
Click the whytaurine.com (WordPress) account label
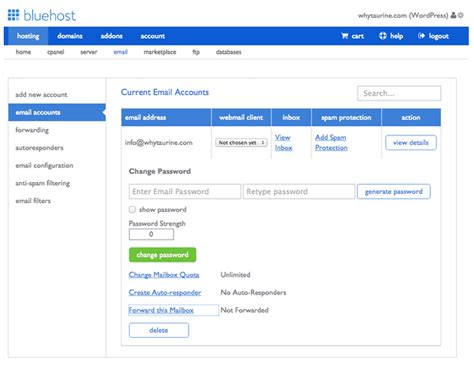coord(403,15)
